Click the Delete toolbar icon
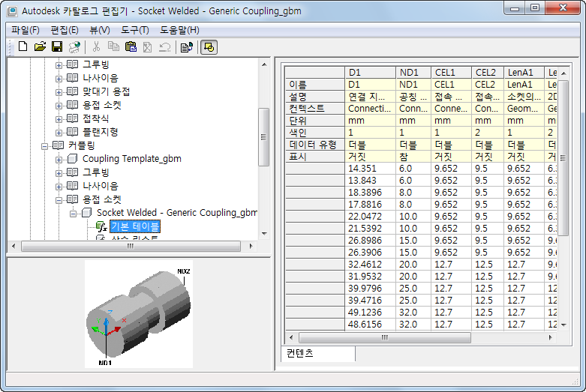586x392 pixels. 147,46
